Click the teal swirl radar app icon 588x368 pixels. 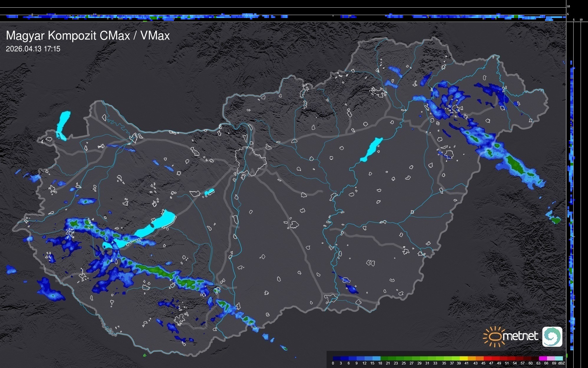(x=552, y=336)
